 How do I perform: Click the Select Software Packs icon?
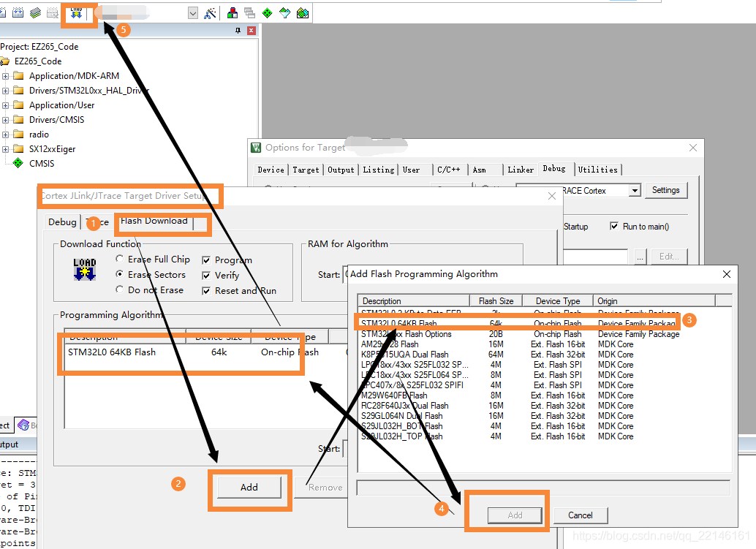click(285, 13)
